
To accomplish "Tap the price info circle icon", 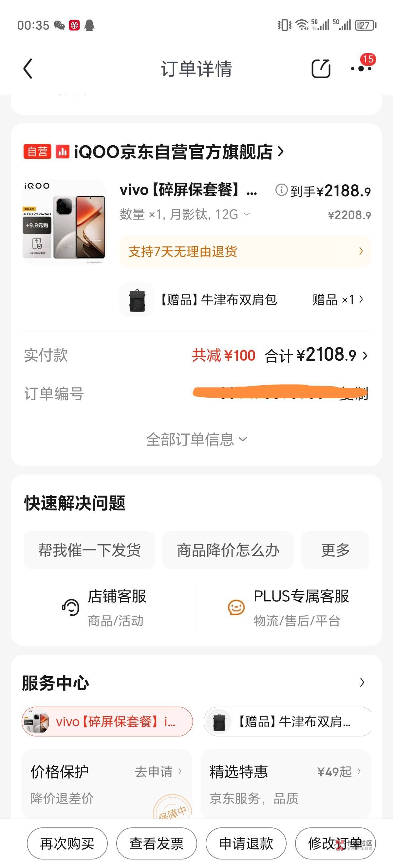I will (x=281, y=190).
